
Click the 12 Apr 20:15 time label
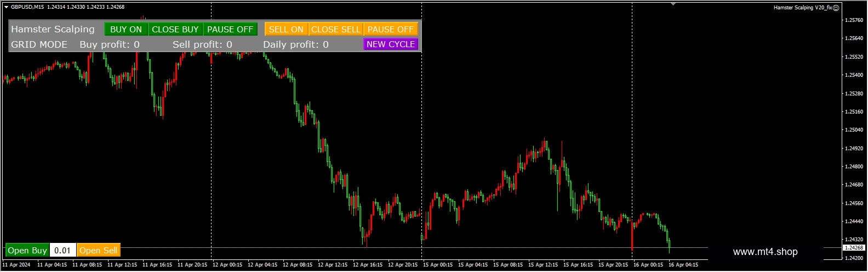tap(403, 265)
